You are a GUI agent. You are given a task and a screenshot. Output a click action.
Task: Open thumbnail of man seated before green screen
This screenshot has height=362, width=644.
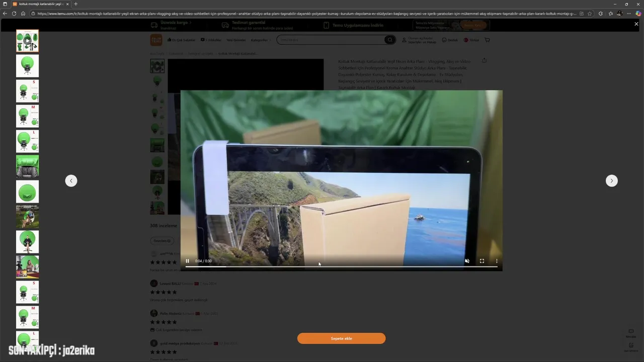coord(27,242)
